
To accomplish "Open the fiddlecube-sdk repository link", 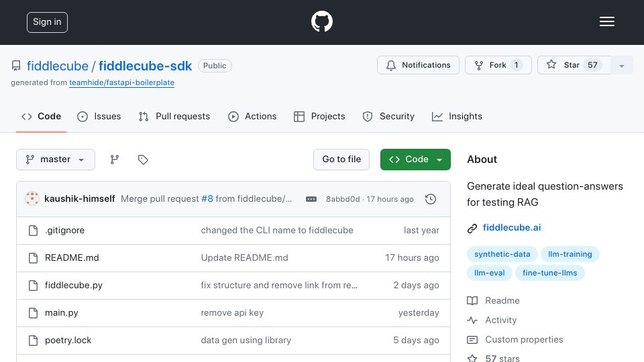I will [x=145, y=66].
